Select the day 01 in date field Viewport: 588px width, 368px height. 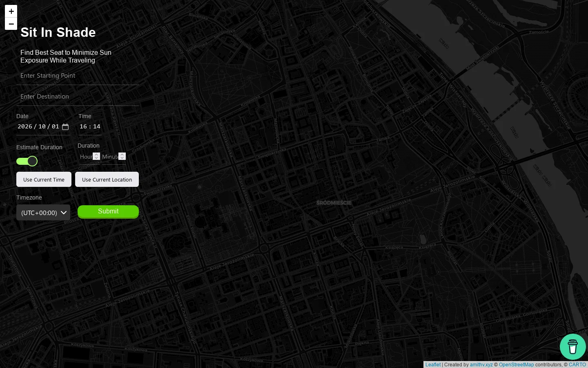pyautogui.click(x=56, y=127)
